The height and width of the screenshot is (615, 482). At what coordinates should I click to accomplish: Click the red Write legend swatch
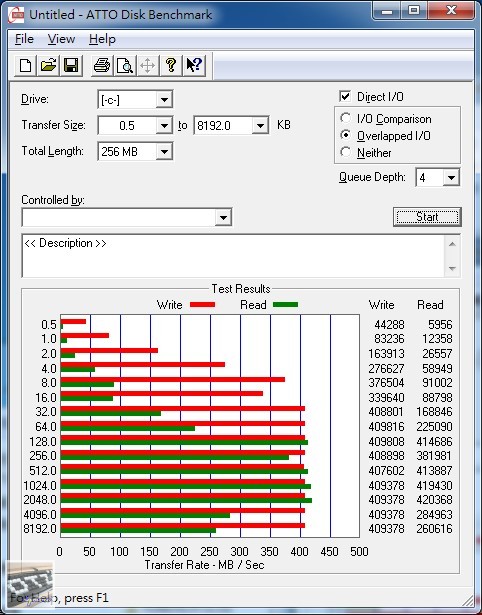(x=202, y=305)
